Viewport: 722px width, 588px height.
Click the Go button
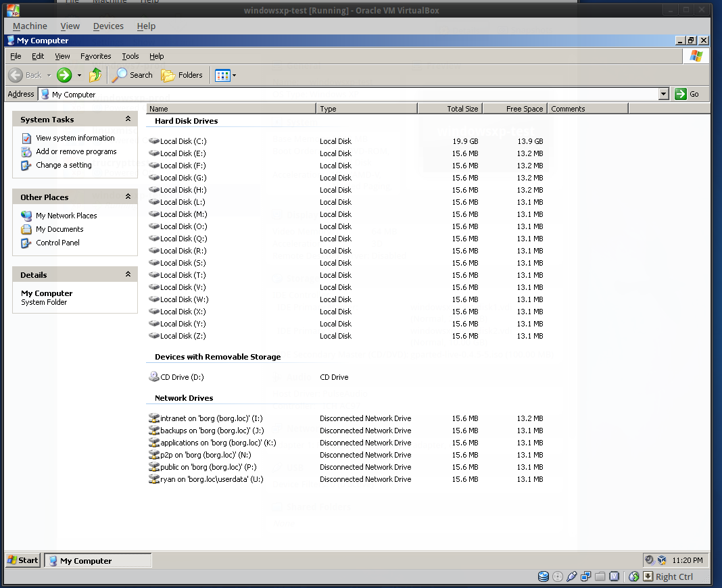688,94
